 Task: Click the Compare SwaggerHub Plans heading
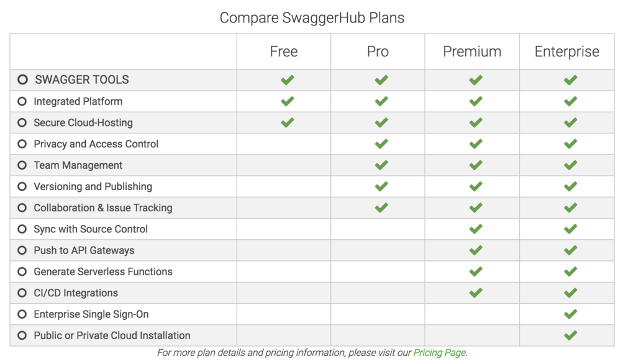coord(312,18)
